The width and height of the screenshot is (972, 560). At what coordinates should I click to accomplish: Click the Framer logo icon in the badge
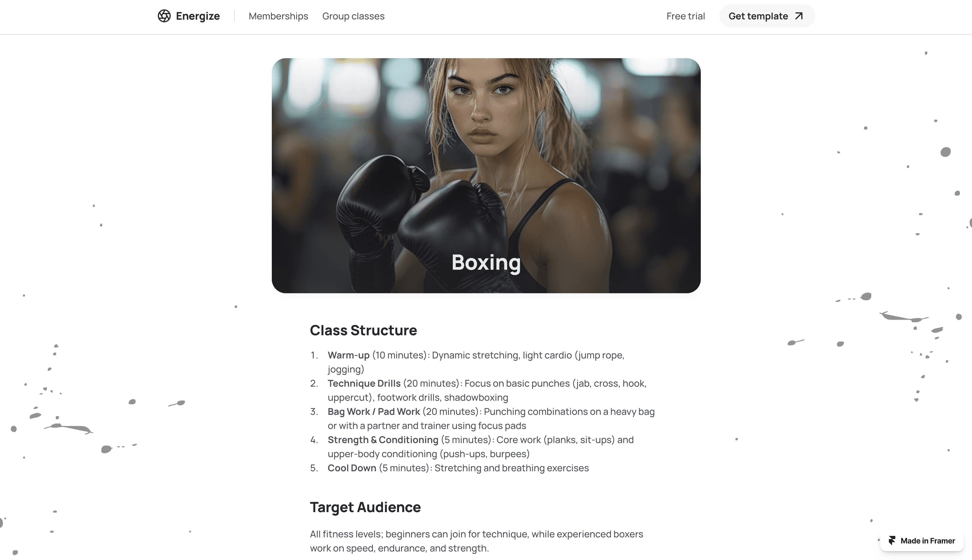point(892,540)
